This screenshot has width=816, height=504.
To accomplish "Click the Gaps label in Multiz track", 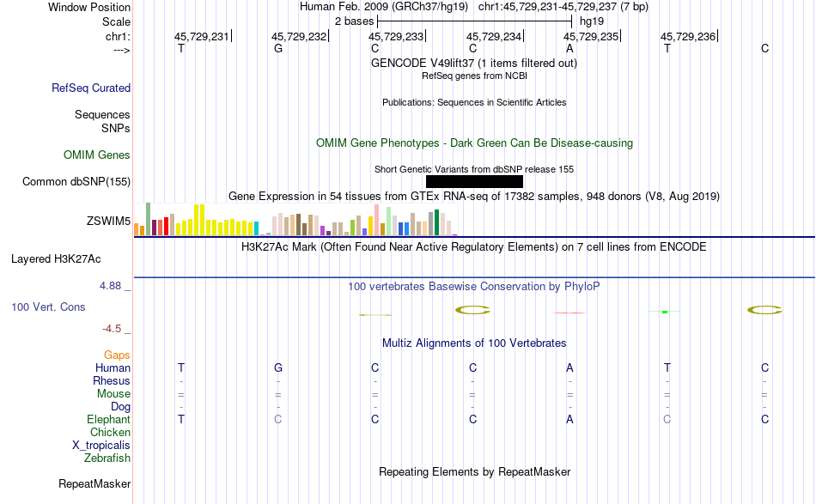I will pos(117,355).
